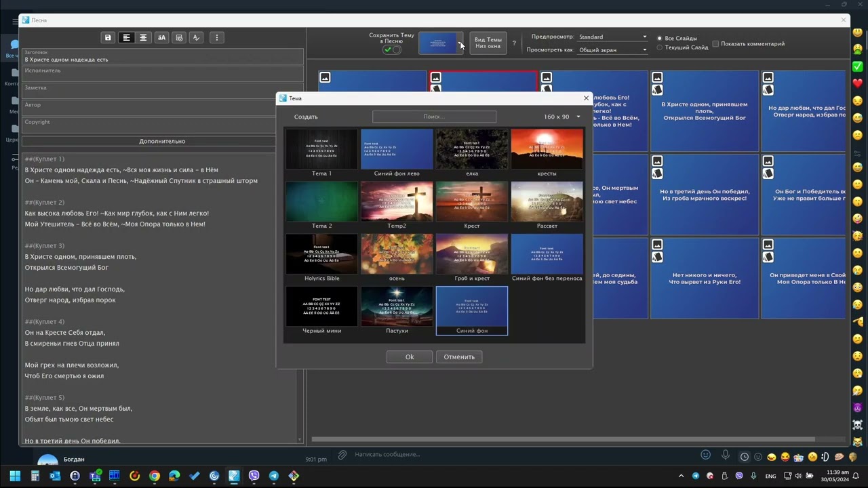Select the 'Крест' theme thumbnail
Viewport: 868px width, 488px height.
pyautogui.click(x=472, y=205)
